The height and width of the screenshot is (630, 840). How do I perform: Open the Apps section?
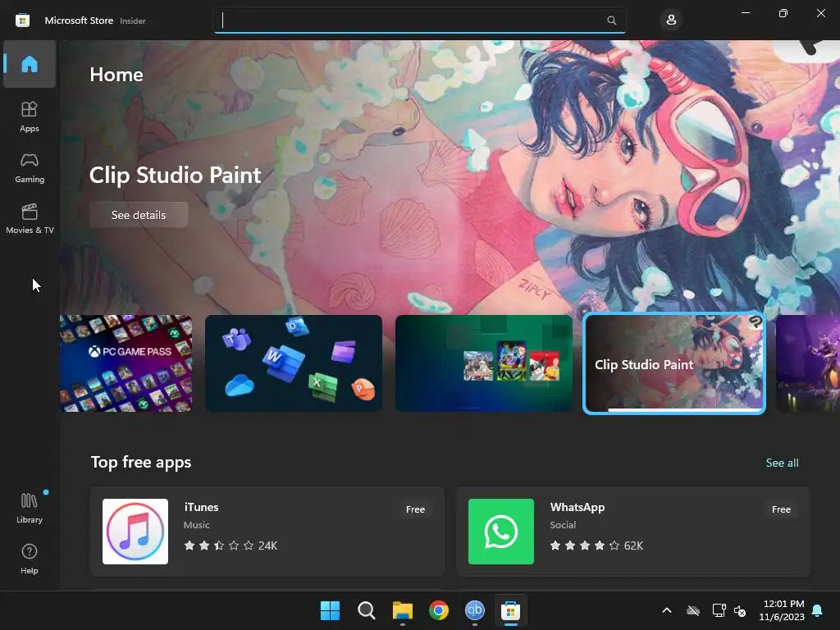[x=30, y=116]
